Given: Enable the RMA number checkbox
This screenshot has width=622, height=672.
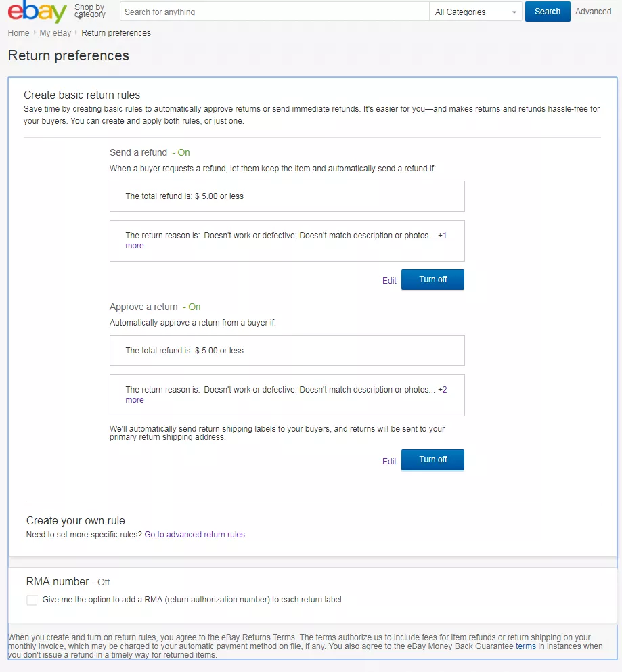Looking at the screenshot, I should [32, 600].
